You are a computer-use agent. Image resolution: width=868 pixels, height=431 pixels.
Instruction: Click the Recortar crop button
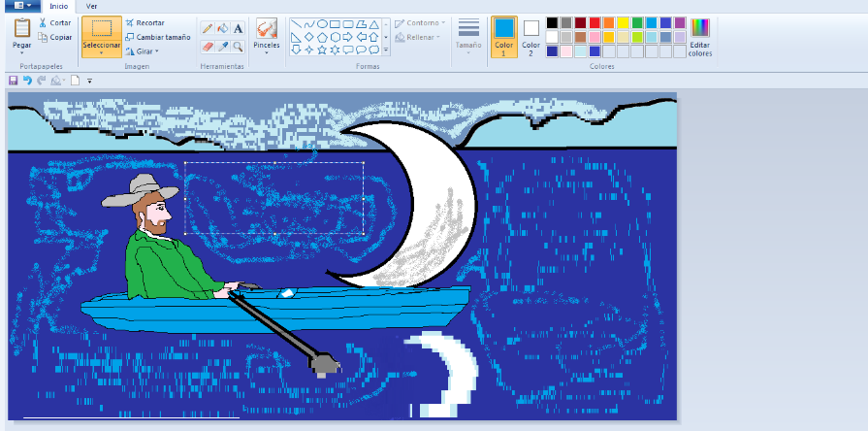[x=145, y=22]
